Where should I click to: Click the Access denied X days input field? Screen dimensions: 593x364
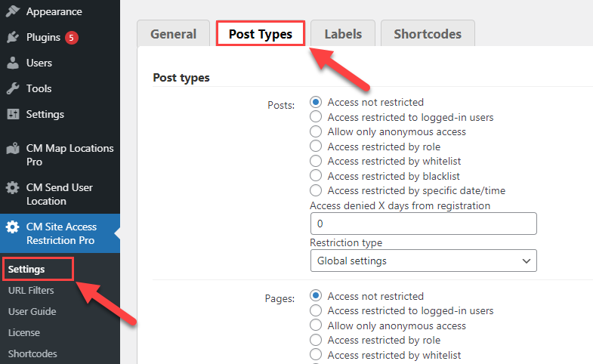click(x=423, y=224)
